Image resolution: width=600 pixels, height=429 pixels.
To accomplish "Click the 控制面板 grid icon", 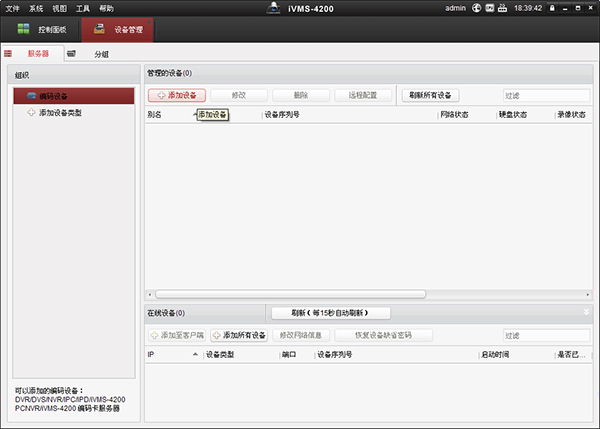I will coord(24,29).
